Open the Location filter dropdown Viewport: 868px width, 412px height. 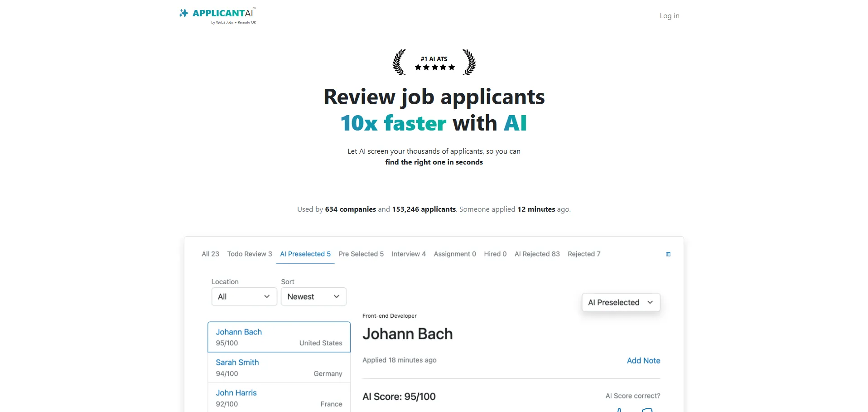tap(244, 296)
